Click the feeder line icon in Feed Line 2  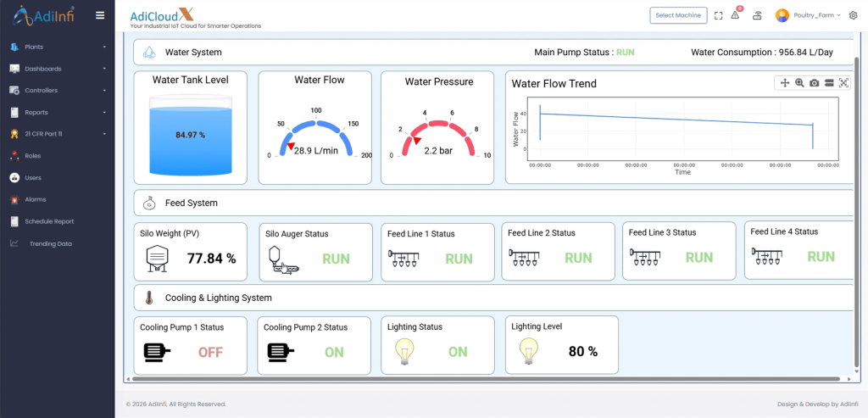(524, 258)
